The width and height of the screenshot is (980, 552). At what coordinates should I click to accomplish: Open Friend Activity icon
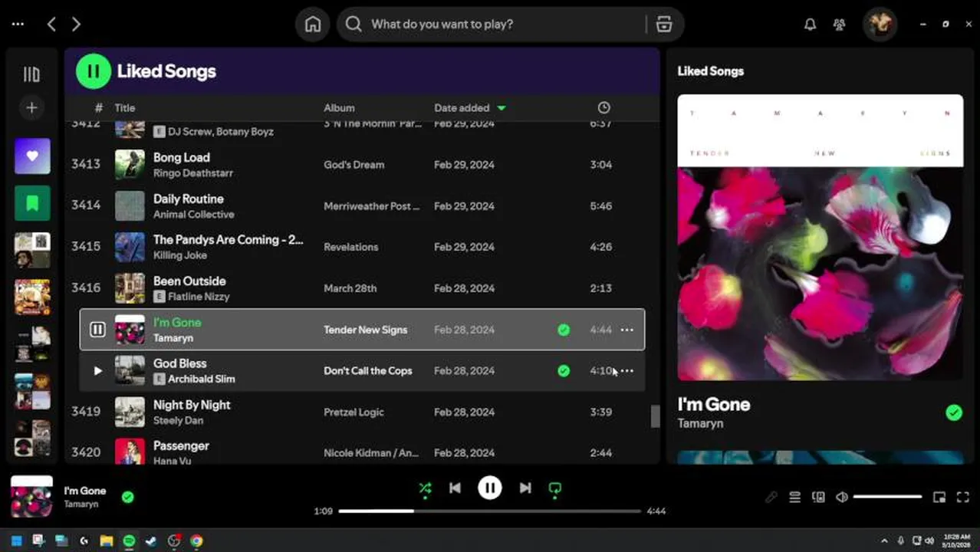click(x=839, y=25)
